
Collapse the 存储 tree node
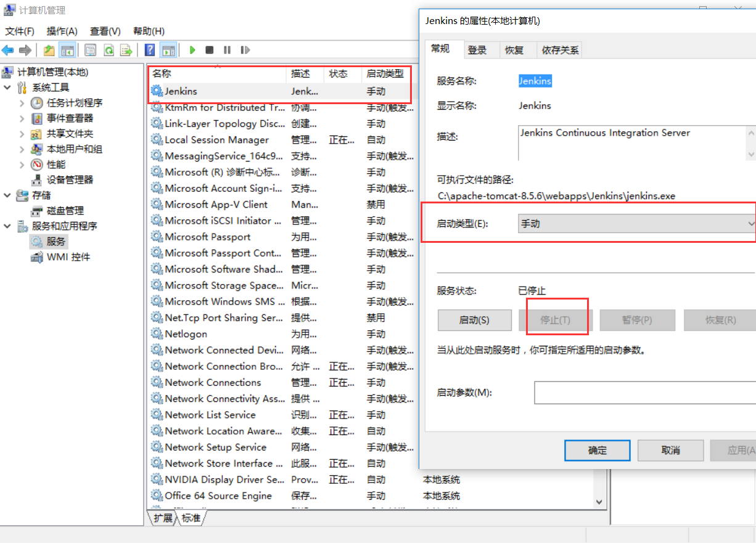pyautogui.click(x=7, y=195)
